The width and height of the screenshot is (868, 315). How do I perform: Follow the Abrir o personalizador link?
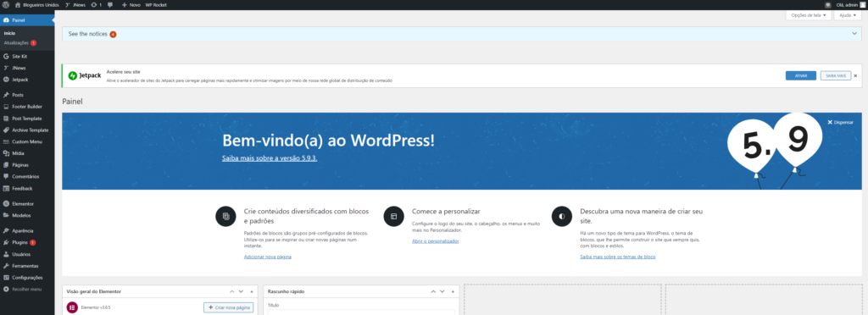point(436,241)
